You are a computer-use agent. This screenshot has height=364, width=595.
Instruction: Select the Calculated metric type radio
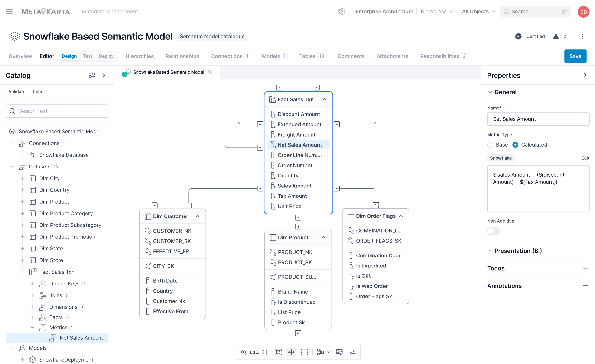click(515, 145)
